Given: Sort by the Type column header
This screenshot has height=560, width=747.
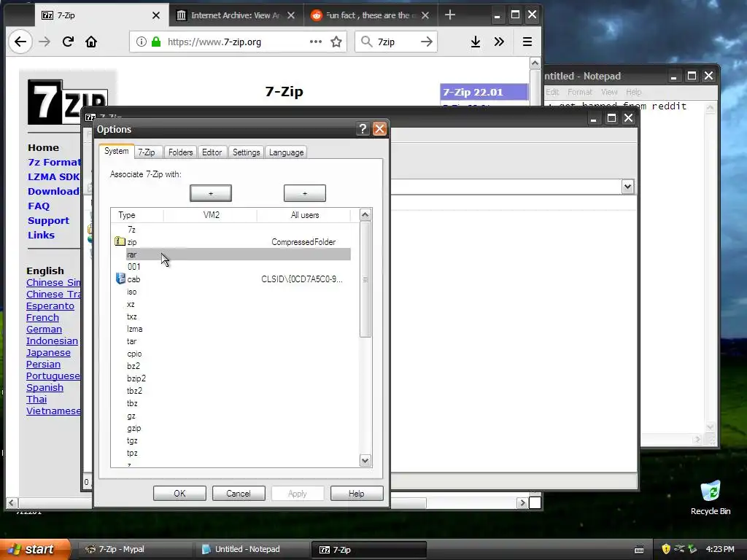Looking at the screenshot, I should click(x=137, y=215).
